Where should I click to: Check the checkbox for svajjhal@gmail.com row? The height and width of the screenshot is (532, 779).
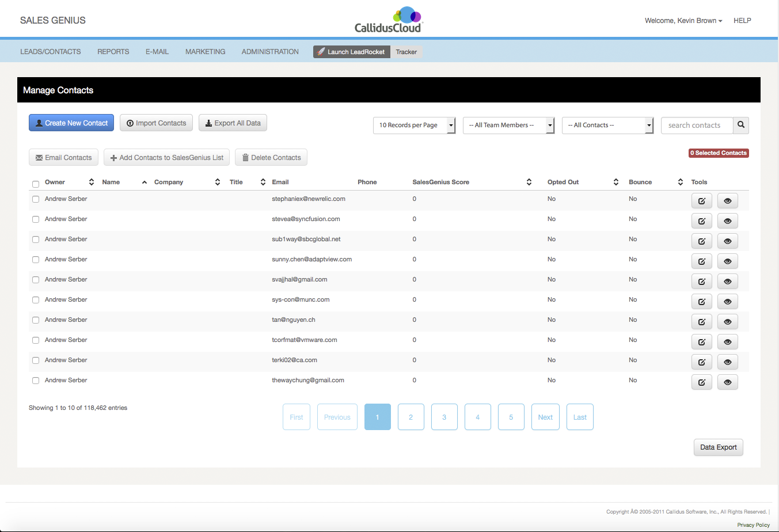[36, 279]
